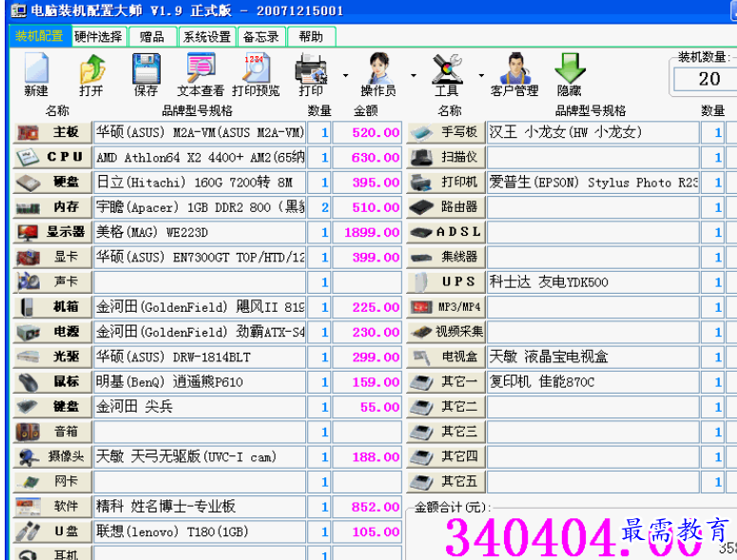The width and height of the screenshot is (737, 560).
Task: Click the 显示器 amount 1899.00
Action: tap(367, 232)
